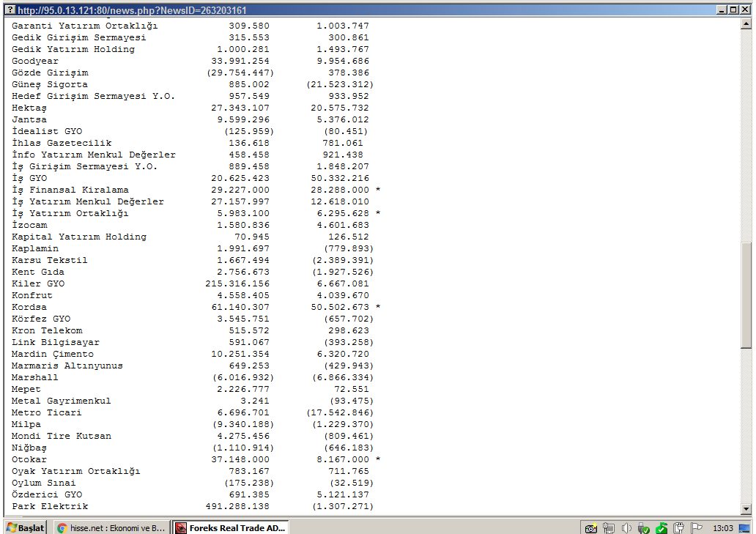The width and height of the screenshot is (756, 534).
Task: Click the window help icon in the title bar
Action: tap(10, 10)
